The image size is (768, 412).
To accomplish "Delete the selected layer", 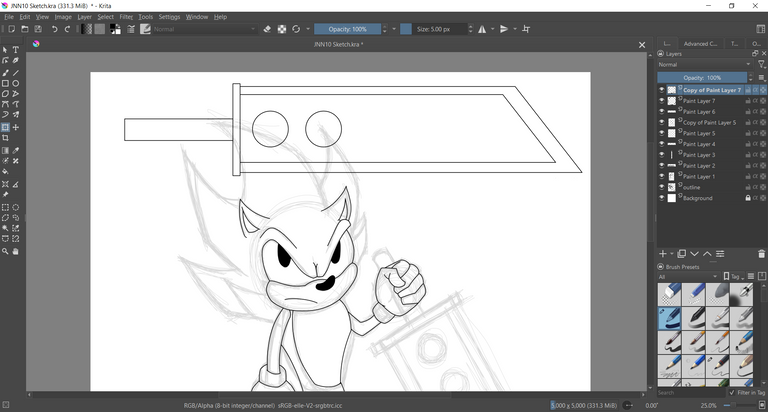I will click(761, 254).
